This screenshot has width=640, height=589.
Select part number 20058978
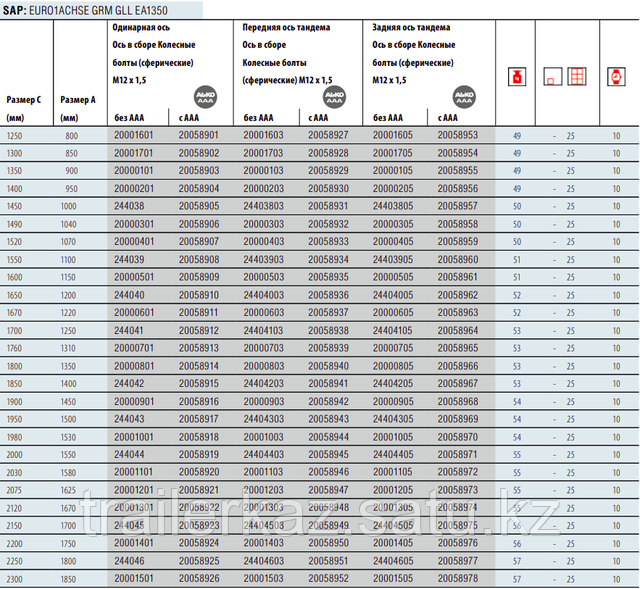coord(458,579)
